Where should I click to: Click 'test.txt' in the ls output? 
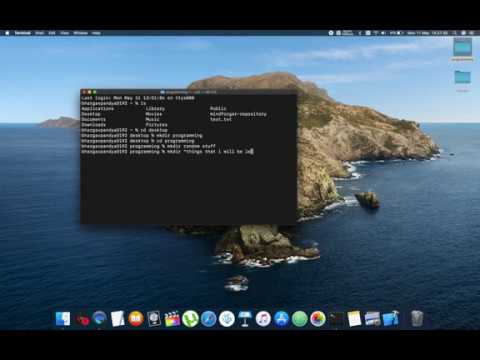[221, 119]
